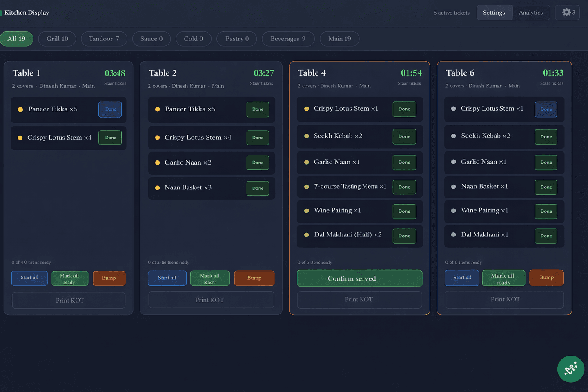The image size is (588, 392).
Task: Toggle the yellow status dot on Paneer Tikka
Action: tap(20, 109)
